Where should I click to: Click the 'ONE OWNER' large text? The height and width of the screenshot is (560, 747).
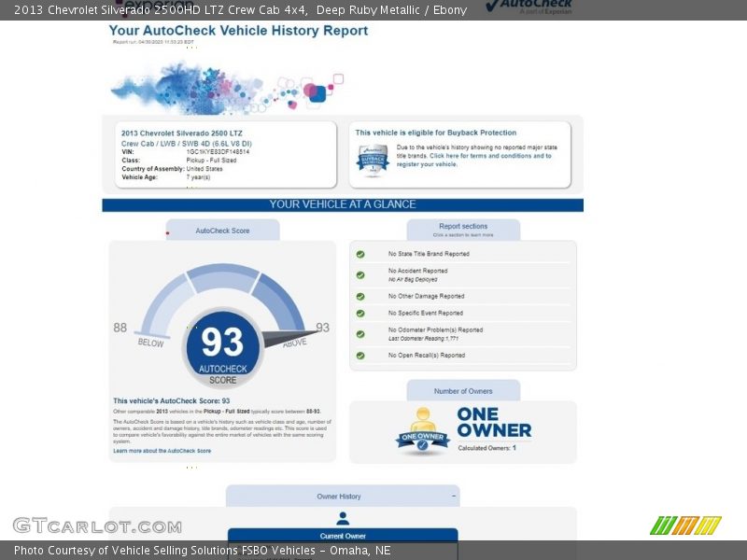(x=494, y=423)
